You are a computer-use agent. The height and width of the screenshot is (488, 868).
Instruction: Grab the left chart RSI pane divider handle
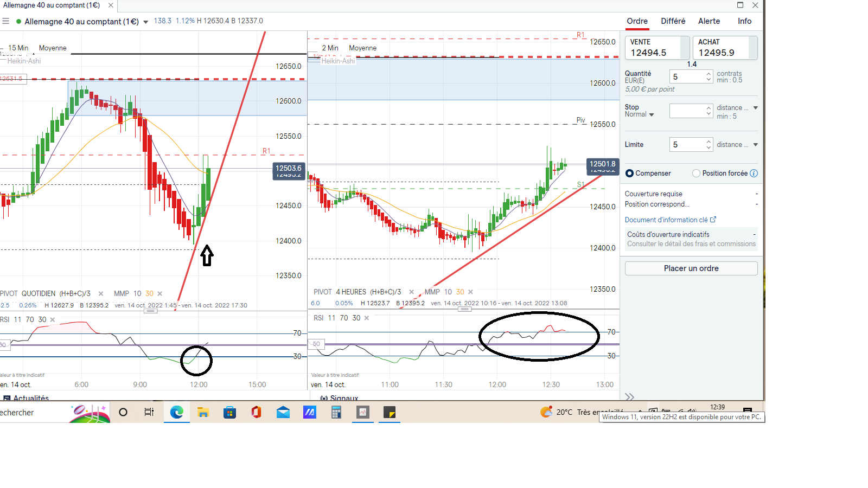pyautogui.click(x=150, y=311)
